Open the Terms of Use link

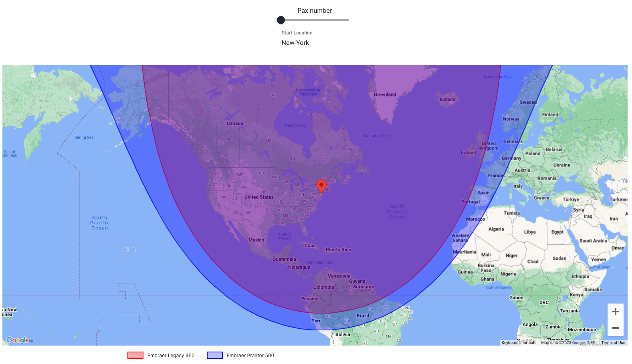coord(613,343)
